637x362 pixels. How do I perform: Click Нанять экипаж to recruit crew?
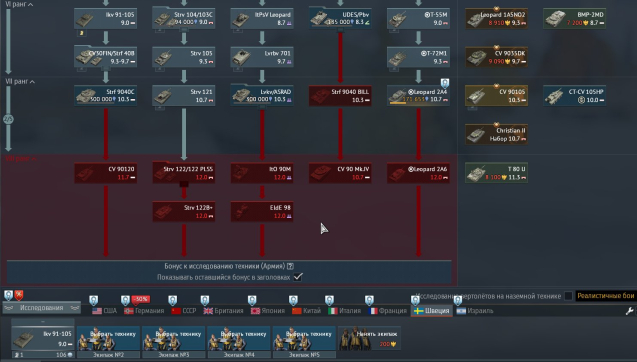pyautogui.click(x=369, y=338)
